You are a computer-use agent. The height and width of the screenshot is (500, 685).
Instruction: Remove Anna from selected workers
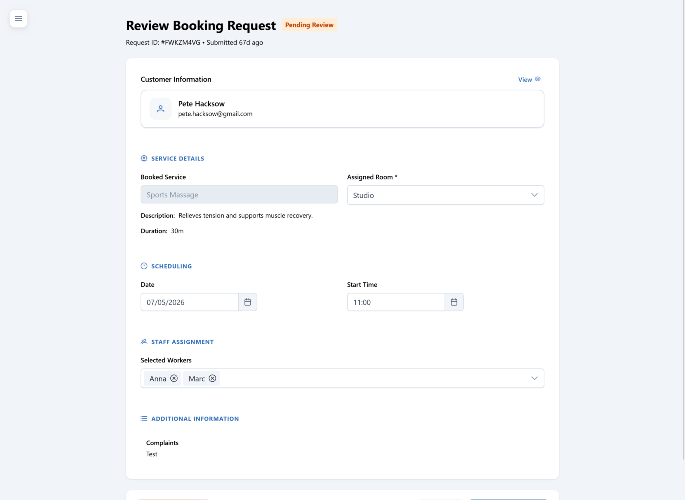click(174, 378)
